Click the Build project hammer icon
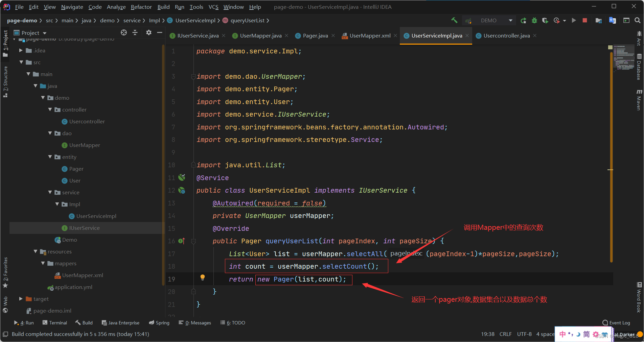Image resolution: width=644 pixels, height=342 pixels. [454, 20]
